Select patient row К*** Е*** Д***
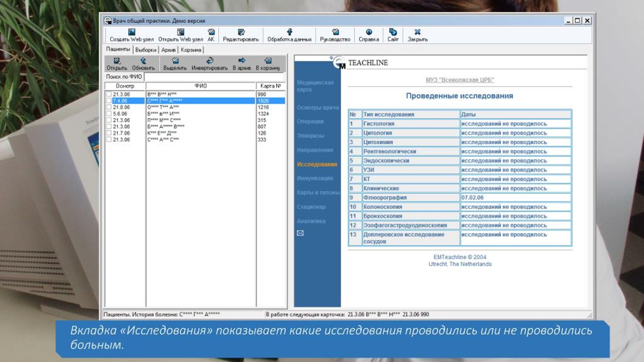 (195, 133)
